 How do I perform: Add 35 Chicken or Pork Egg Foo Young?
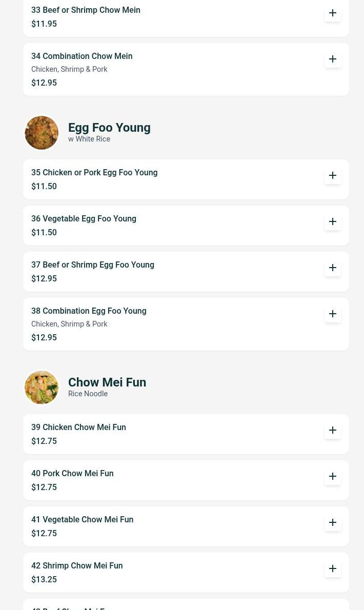click(x=333, y=175)
